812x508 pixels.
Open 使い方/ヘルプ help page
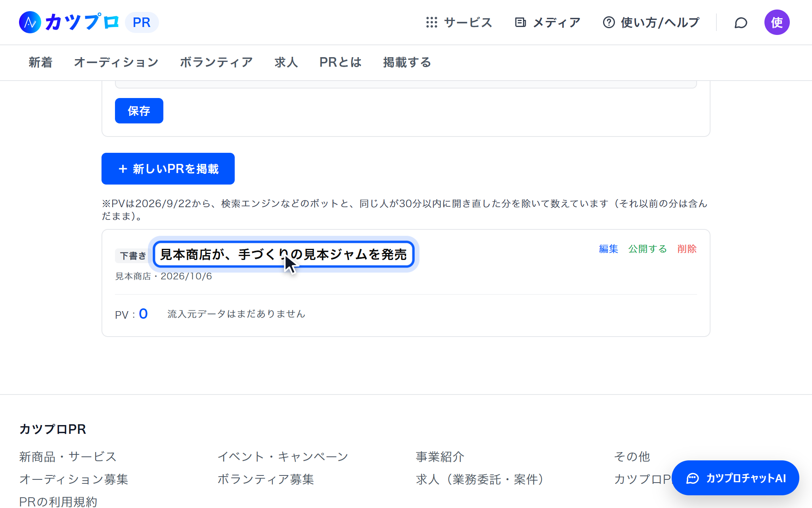click(x=651, y=22)
